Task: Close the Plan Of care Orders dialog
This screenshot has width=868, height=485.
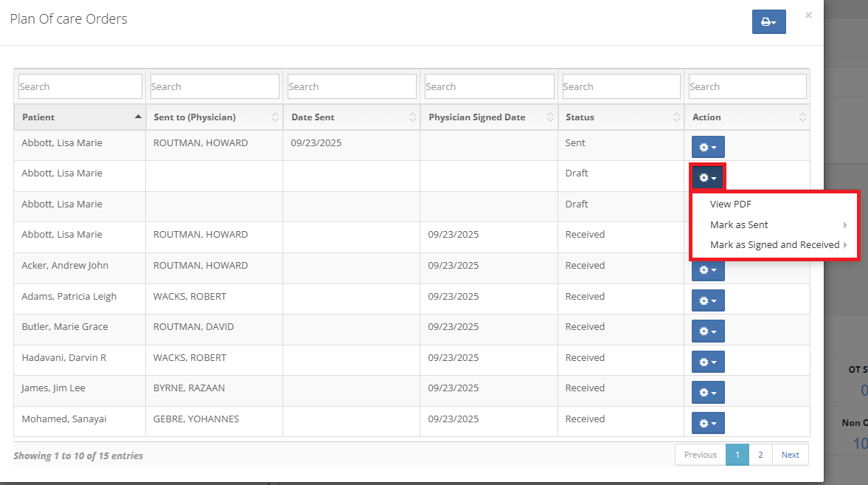Action: (808, 15)
